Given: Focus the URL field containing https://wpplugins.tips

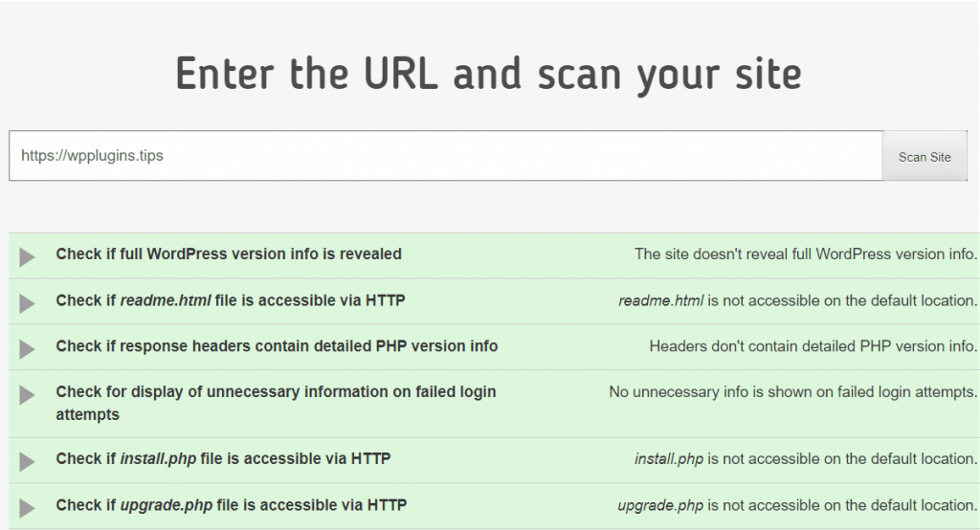Looking at the screenshot, I should 445,156.
